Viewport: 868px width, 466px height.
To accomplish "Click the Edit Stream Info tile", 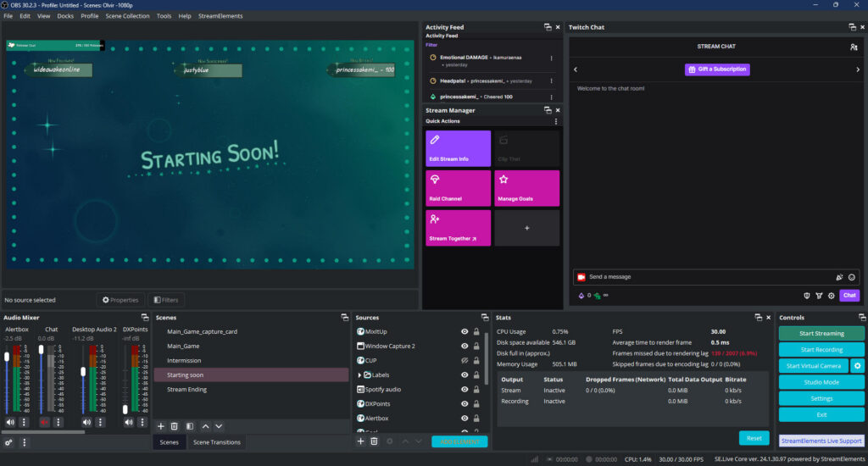I will [x=458, y=148].
